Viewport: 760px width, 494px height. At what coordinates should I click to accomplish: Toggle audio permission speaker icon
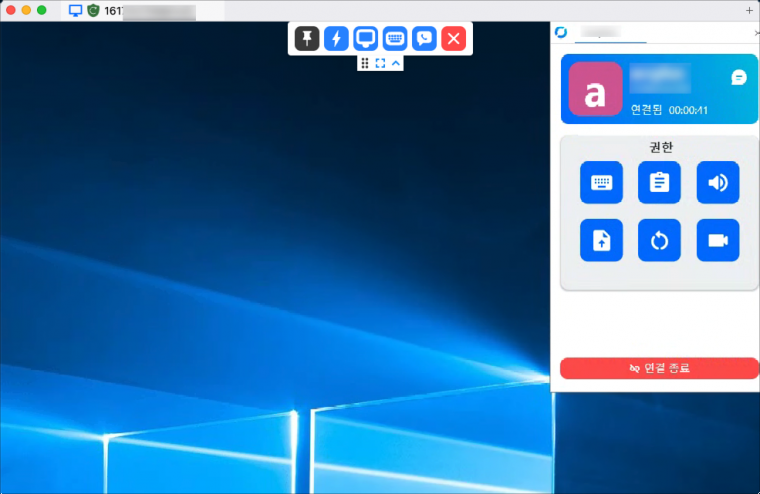tap(718, 182)
